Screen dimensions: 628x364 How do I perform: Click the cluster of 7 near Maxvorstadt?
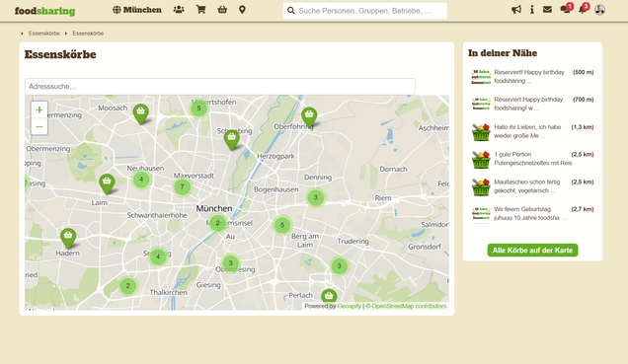pos(183,186)
